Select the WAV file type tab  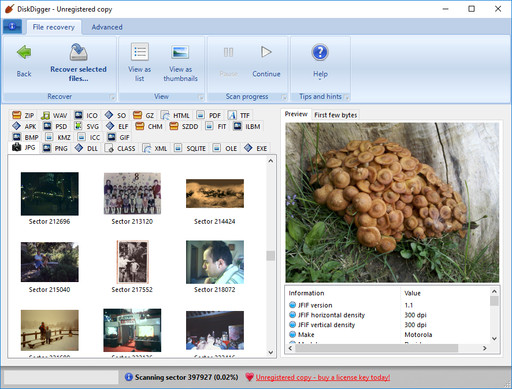pyautogui.click(x=54, y=115)
